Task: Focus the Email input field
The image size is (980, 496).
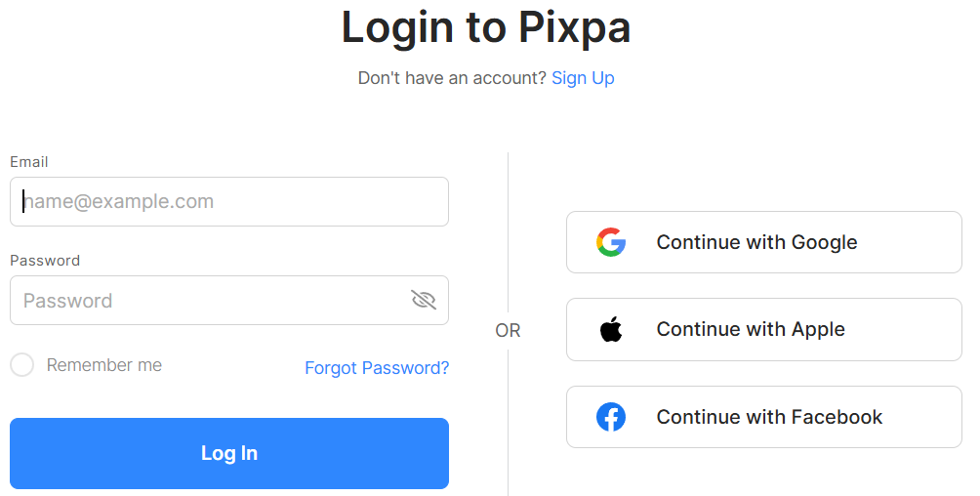Action: [x=229, y=202]
